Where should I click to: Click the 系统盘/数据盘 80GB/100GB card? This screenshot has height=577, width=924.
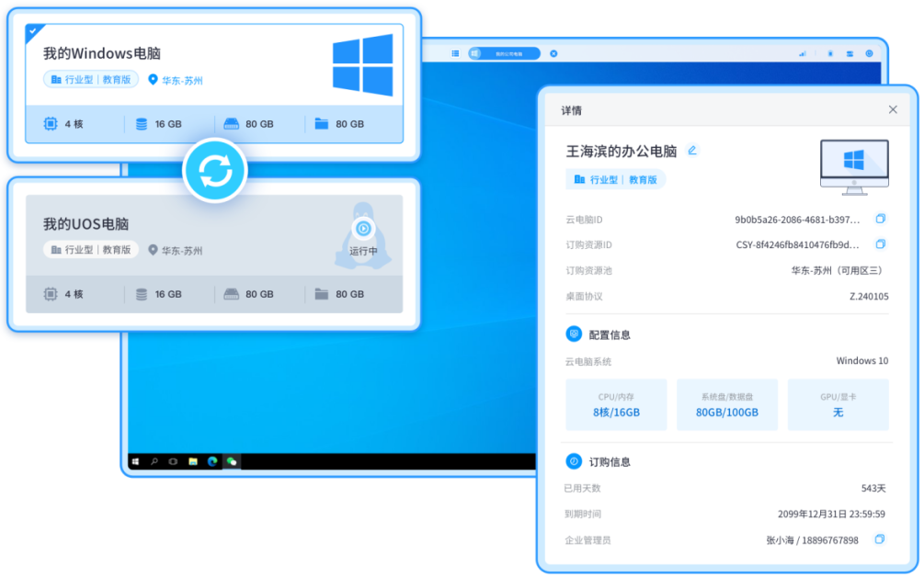pos(727,404)
